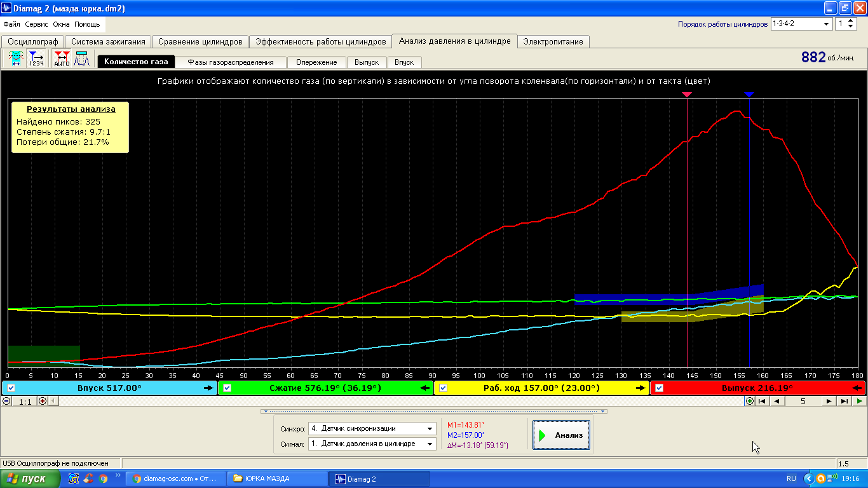Screen dimensions: 868x488
Task: Click the Результаты анализа info box
Action: [71, 127]
